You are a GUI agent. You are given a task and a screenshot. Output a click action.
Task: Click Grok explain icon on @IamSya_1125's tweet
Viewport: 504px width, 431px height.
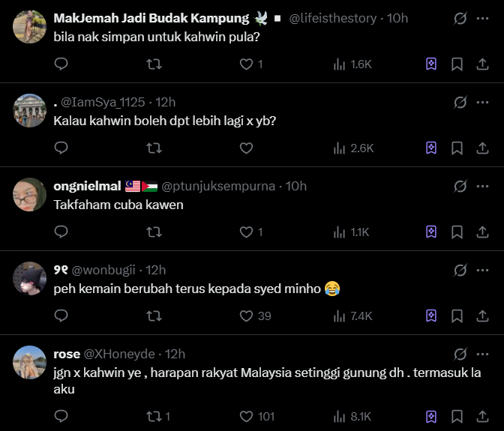(x=460, y=102)
